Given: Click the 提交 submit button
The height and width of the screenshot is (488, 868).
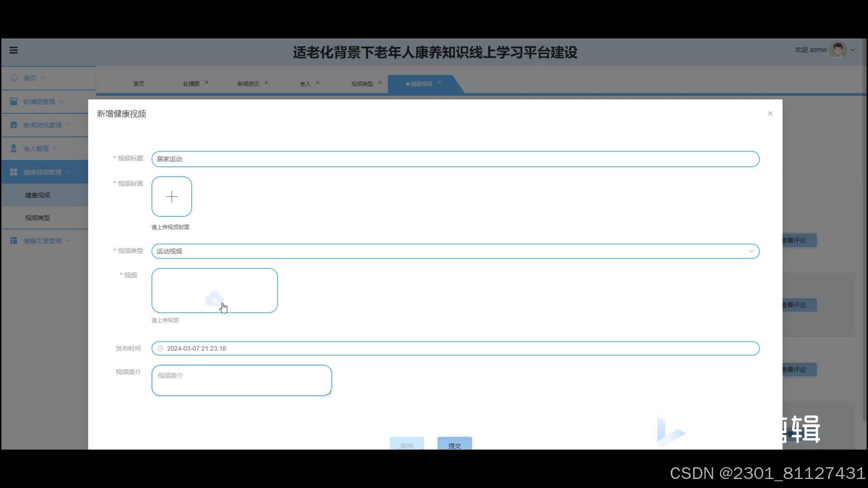Looking at the screenshot, I should point(454,445).
